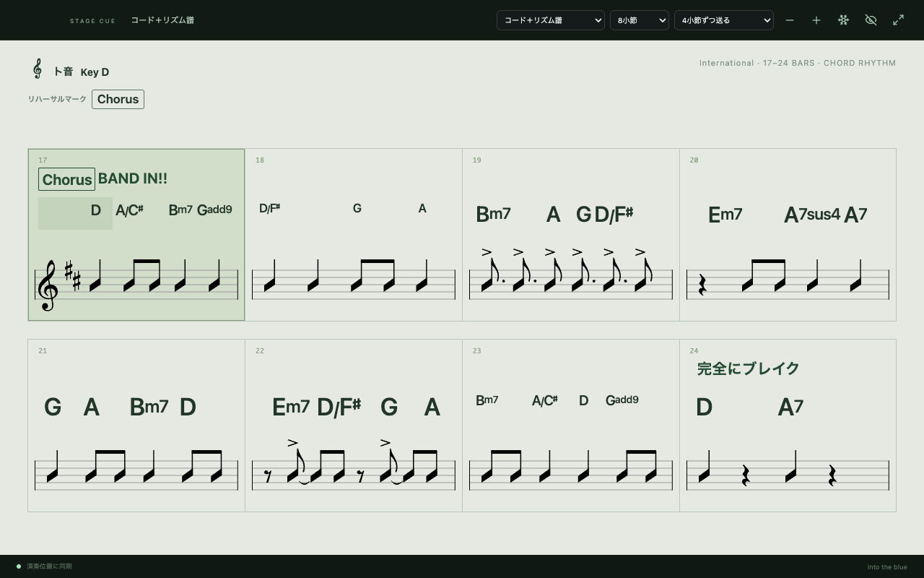Click the A chord in bar 18

(422, 208)
